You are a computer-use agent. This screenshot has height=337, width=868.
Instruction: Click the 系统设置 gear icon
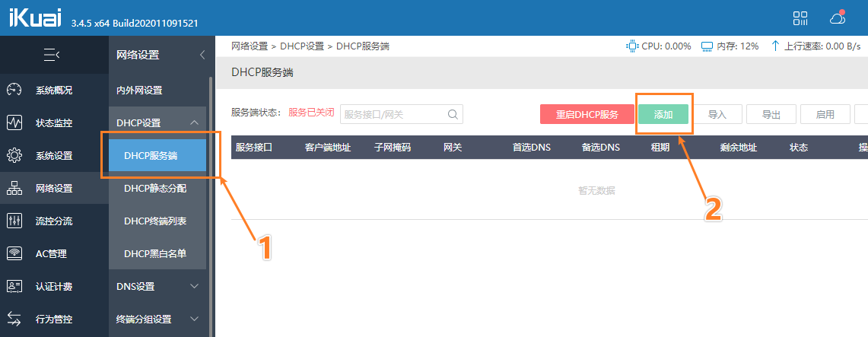[x=14, y=155]
